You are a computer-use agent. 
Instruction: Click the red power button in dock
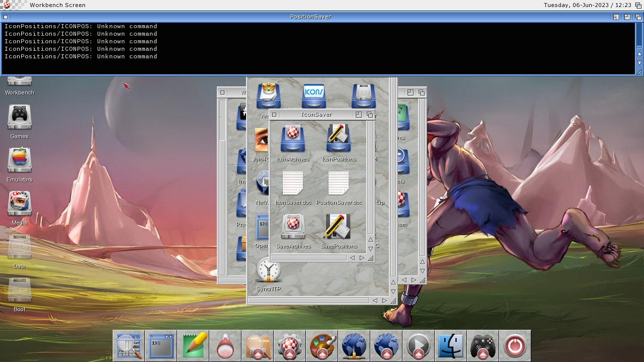(x=515, y=346)
